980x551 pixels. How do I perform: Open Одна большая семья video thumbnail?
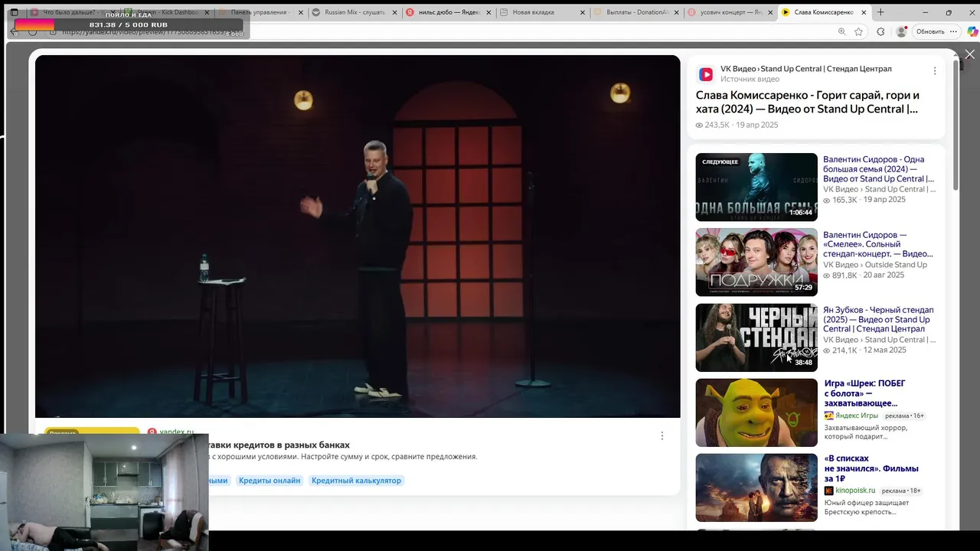click(756, 187)
